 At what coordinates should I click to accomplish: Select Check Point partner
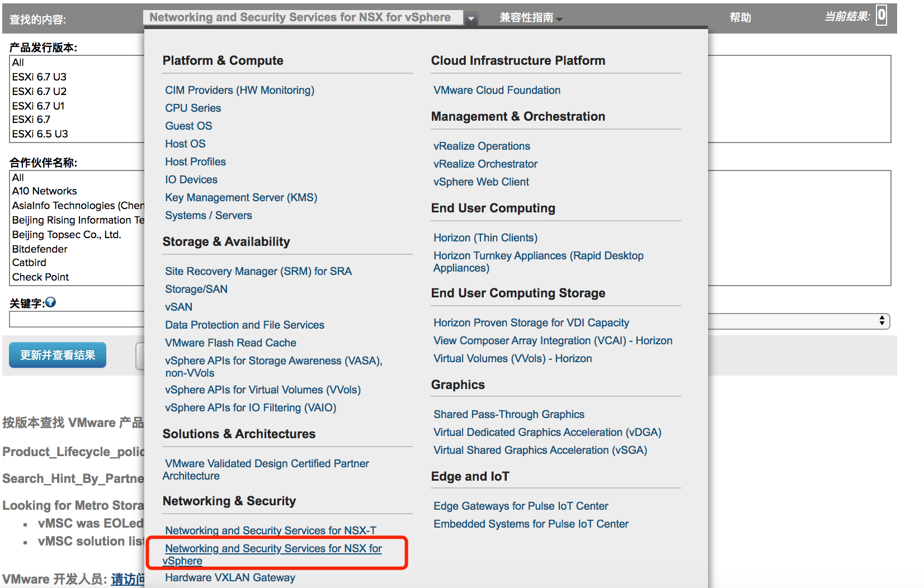point(40,277)
